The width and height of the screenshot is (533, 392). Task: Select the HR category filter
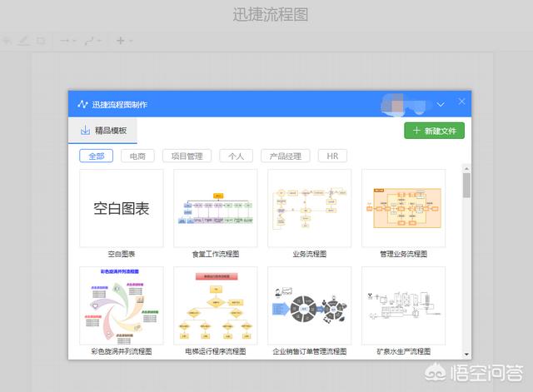click(332, 156)
